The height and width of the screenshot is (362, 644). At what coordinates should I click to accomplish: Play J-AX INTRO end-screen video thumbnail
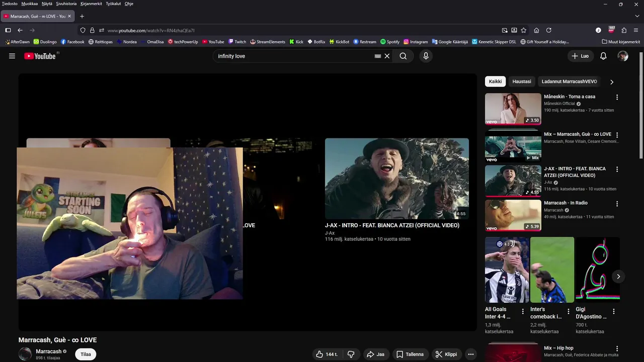click(397, 179)
